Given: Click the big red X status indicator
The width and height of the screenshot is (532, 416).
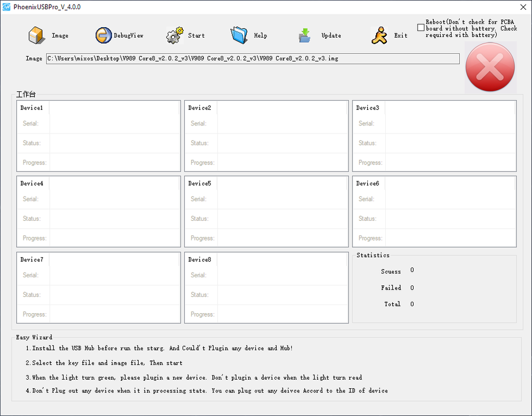Looking at the screenshot, I should click(x=490, y=67).
